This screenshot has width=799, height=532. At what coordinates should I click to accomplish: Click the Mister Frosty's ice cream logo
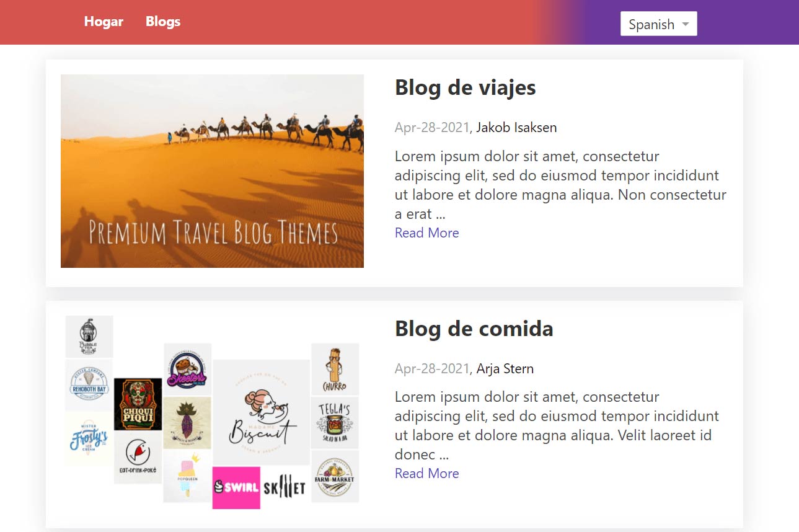[89, 439]
